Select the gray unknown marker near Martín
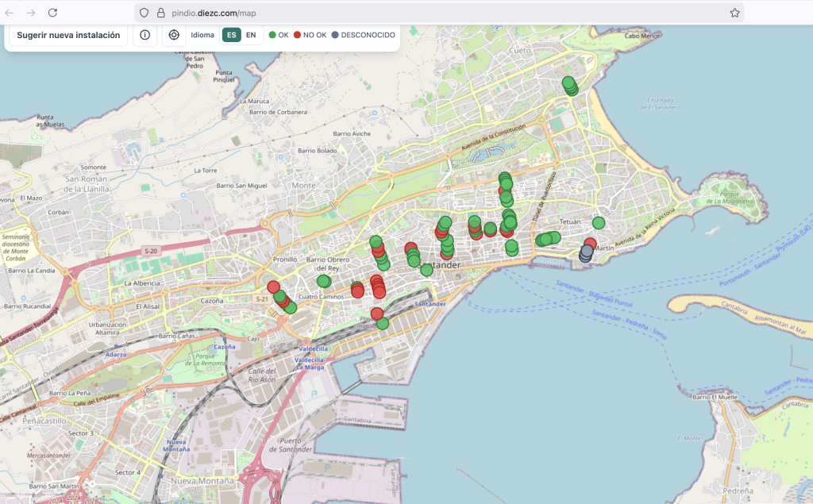This screenshot has width=813, height=504. [x=586, y=254]
